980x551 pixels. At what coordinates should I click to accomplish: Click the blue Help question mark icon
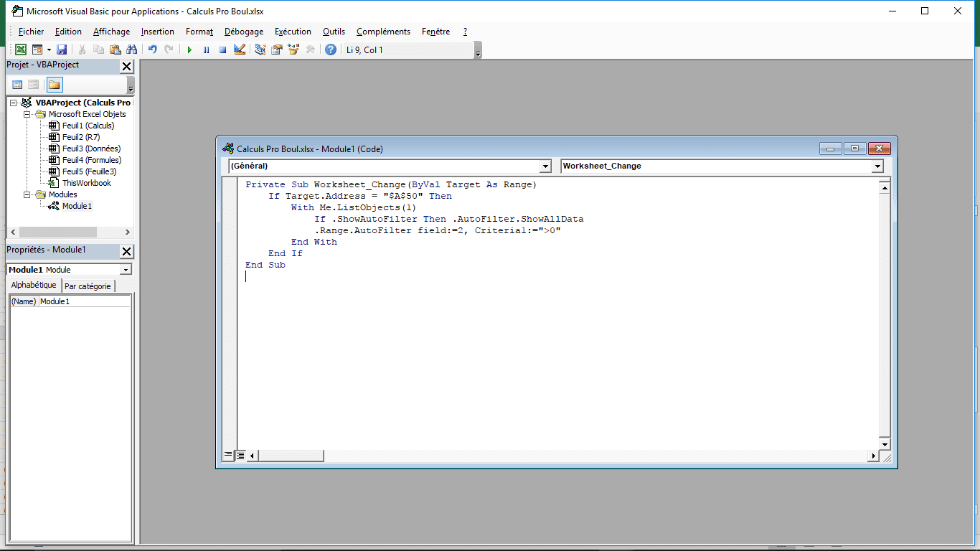[x=330, y=50]
